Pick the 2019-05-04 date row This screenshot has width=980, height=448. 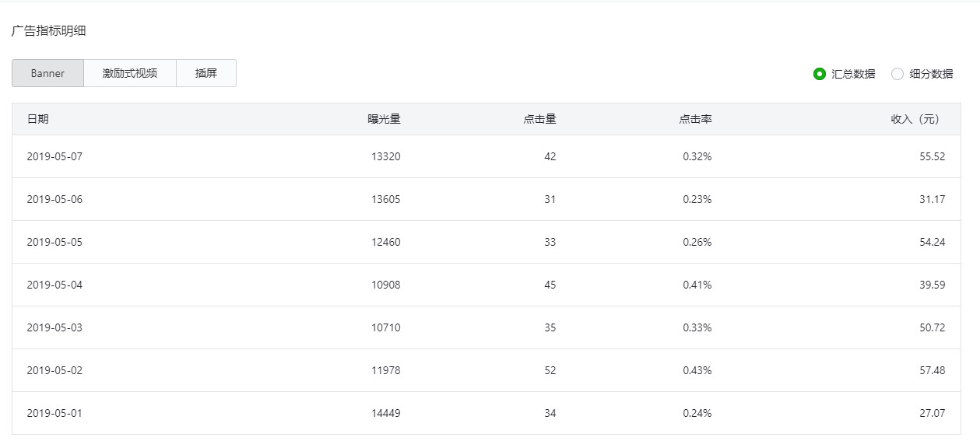[x=54, y=285]
